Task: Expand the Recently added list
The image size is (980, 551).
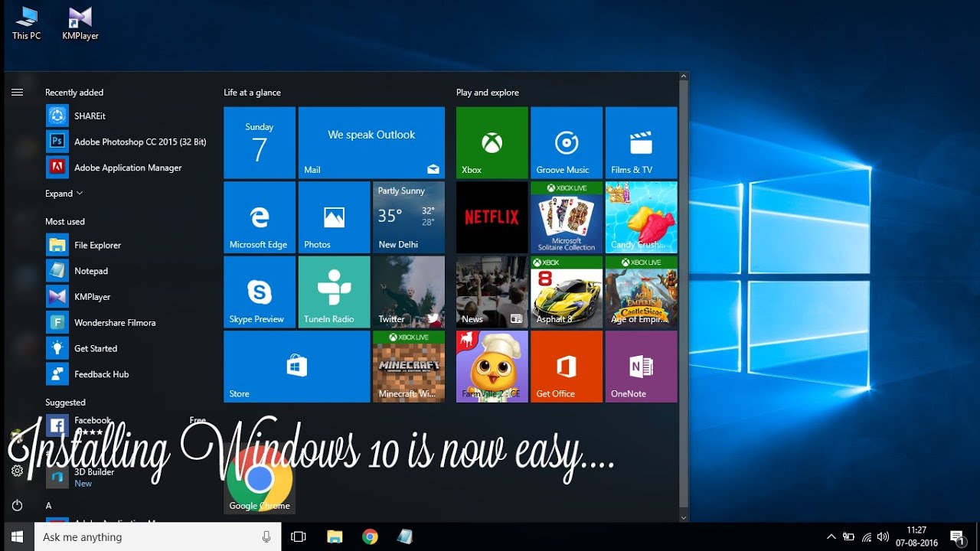Action: (64, 194)
